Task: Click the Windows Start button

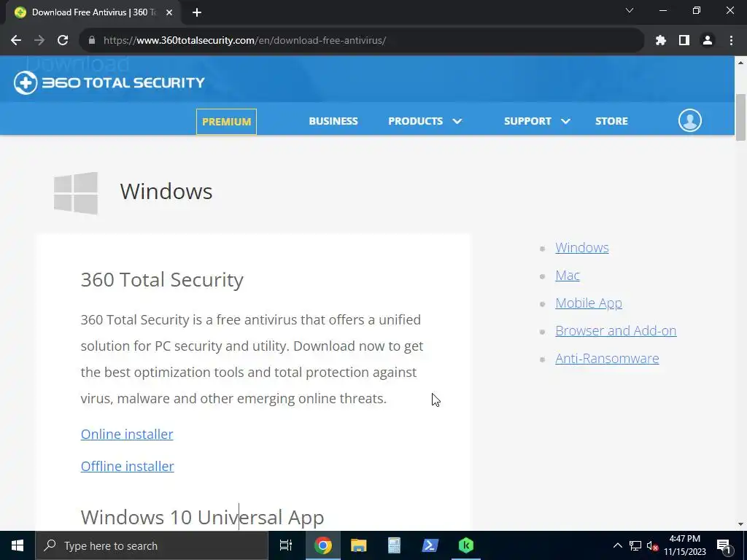Action: [x=18, y=545]
